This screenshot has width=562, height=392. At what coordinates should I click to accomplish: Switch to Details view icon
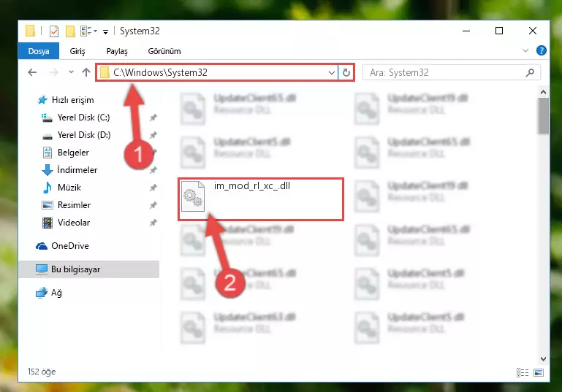click(523, 373)
